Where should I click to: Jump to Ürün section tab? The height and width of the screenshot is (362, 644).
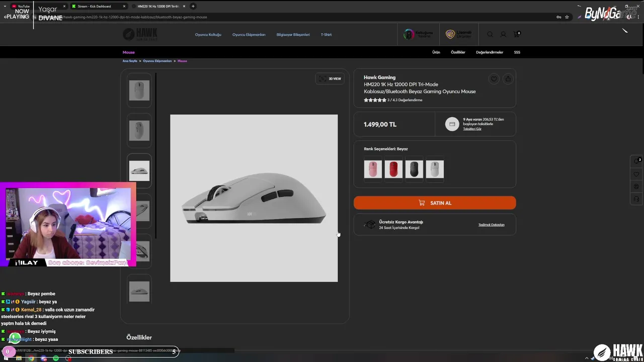pos(436,52)
